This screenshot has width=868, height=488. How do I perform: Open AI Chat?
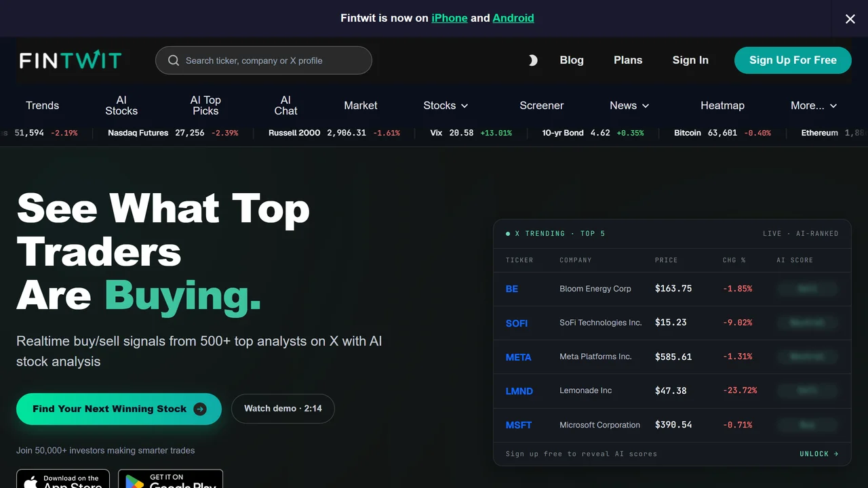point(285,105)
